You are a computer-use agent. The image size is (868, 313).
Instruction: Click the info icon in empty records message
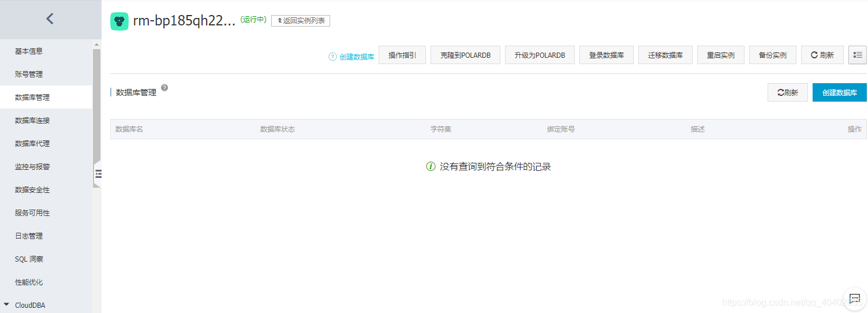point(431,166)
